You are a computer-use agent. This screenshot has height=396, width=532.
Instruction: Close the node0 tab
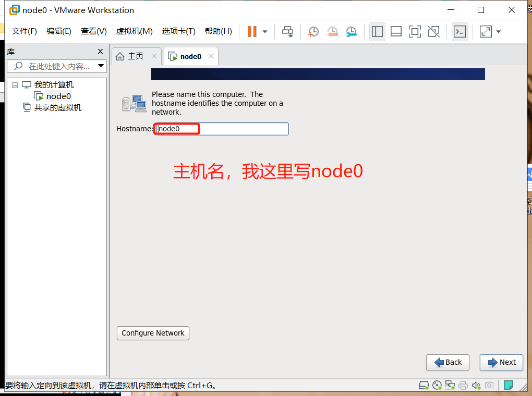[x=211, y=56]
